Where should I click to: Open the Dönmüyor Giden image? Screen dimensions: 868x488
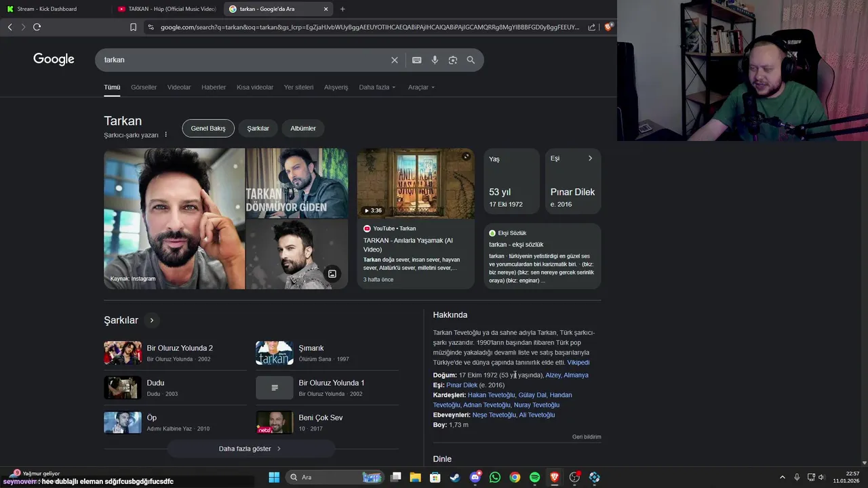(x=297, y=183)
